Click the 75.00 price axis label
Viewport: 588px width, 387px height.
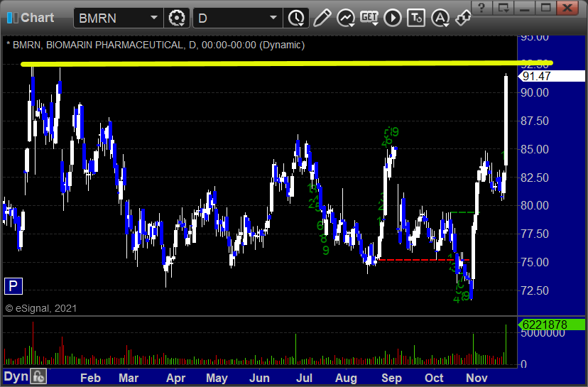[535, 262]
